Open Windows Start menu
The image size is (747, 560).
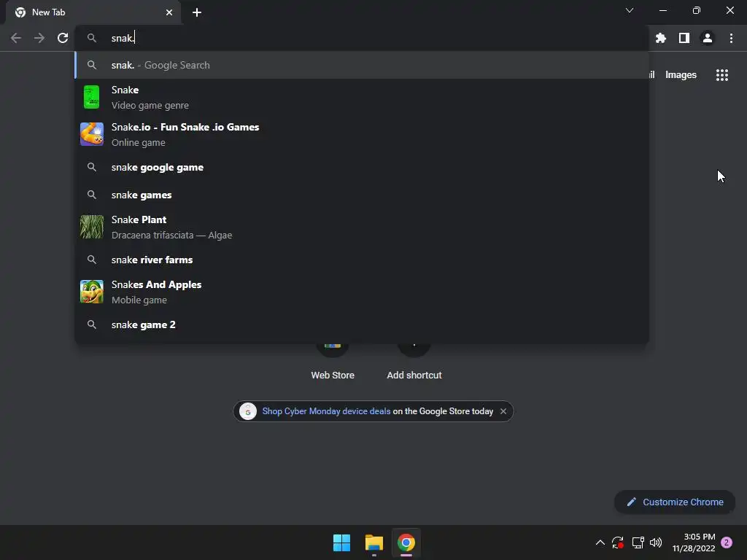coord(341,542)
